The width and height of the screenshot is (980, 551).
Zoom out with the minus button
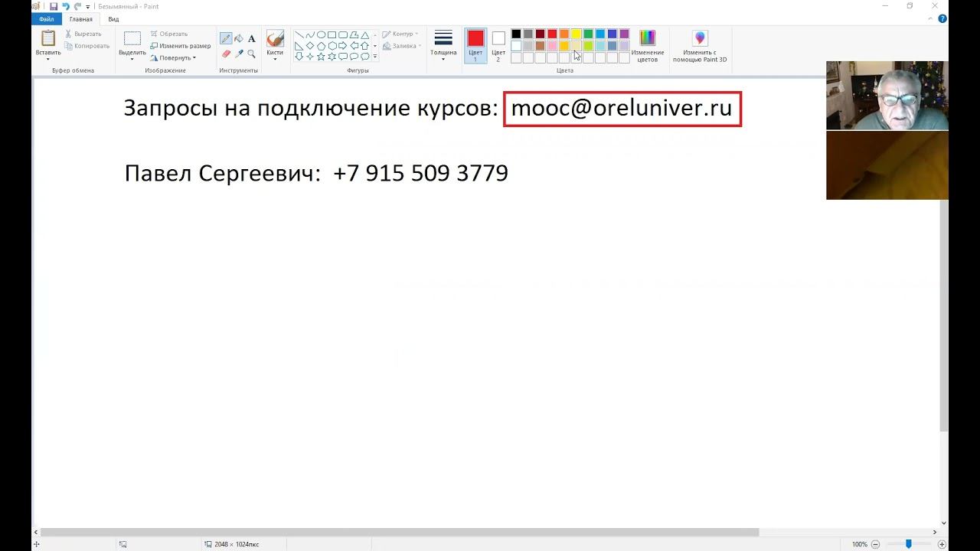[876, 544]
